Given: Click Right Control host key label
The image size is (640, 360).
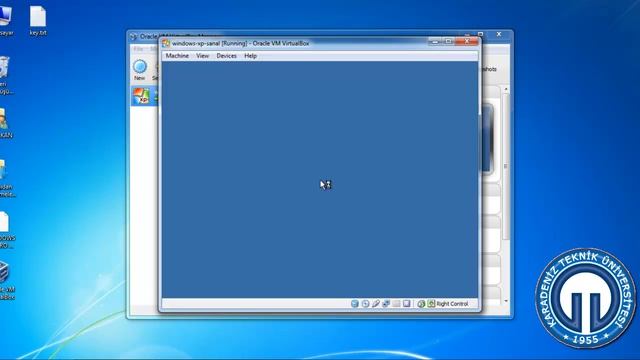Looking at the screenshot, I should coord(452,304).
